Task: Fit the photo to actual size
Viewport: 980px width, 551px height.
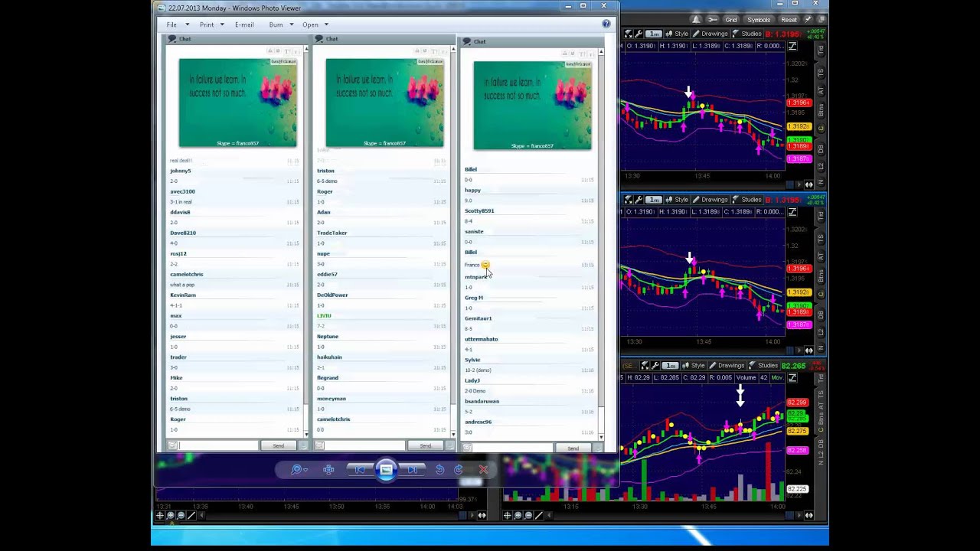Action: 328,470
